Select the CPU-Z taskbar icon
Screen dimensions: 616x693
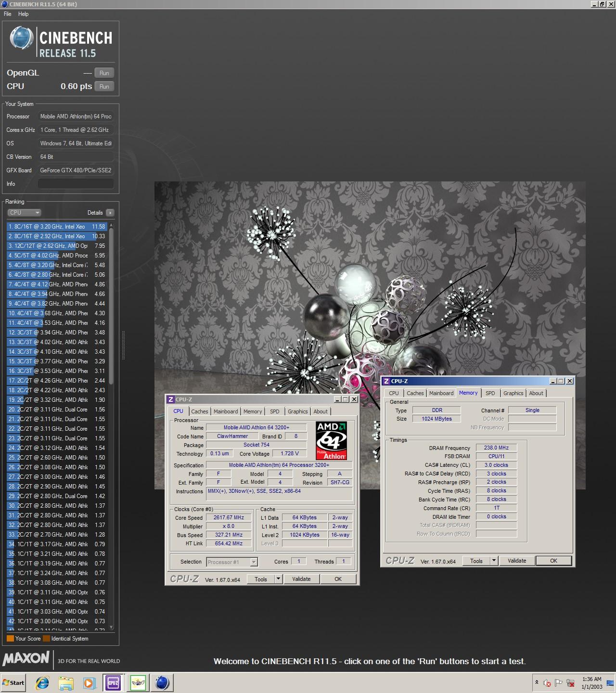[x=113, y=682]
